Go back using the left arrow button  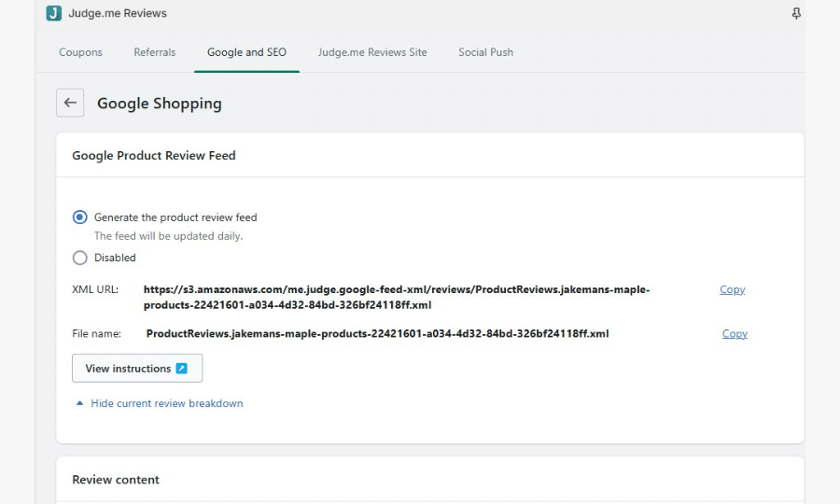click(70, 103)
